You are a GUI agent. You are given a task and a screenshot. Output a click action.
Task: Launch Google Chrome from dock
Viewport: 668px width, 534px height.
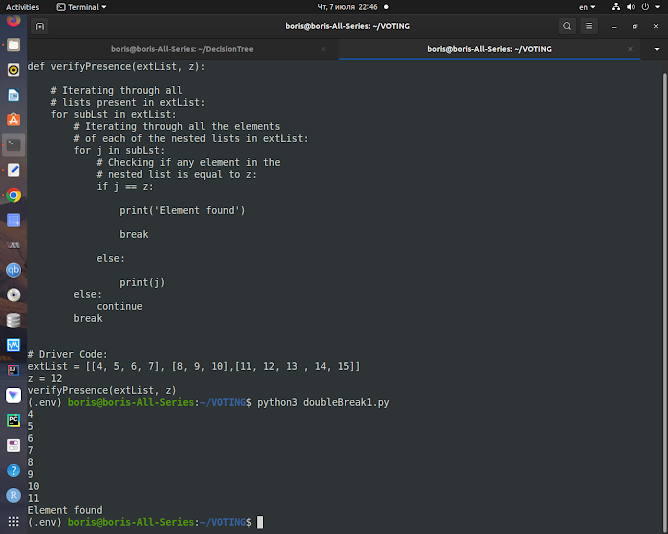[x=14, y=195]
